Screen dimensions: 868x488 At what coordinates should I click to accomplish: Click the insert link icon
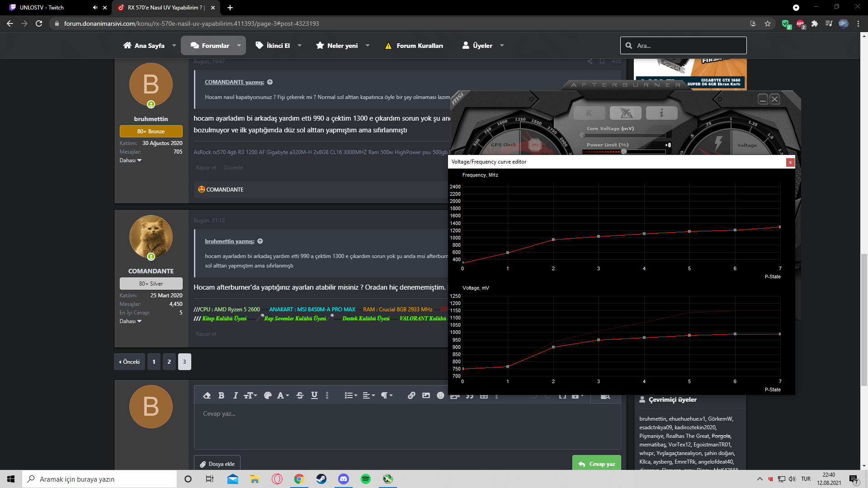[x=411, y=395]
